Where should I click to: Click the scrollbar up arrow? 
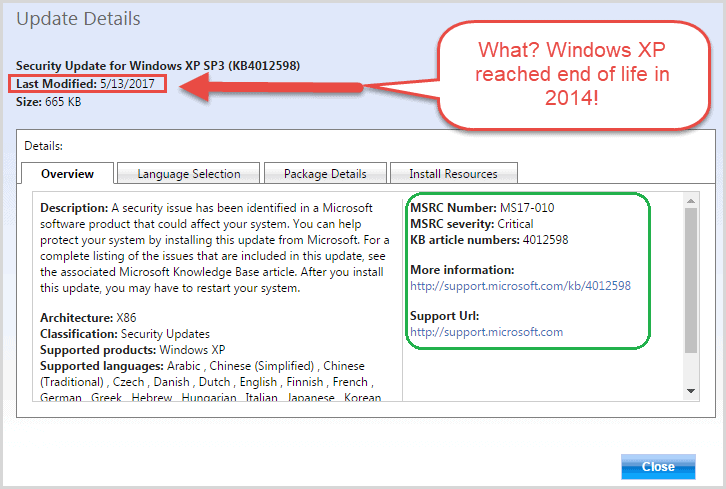click(691, 201)
